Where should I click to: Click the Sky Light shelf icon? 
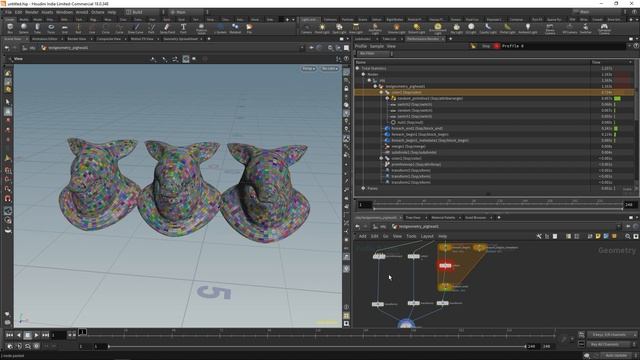[456, 28]
